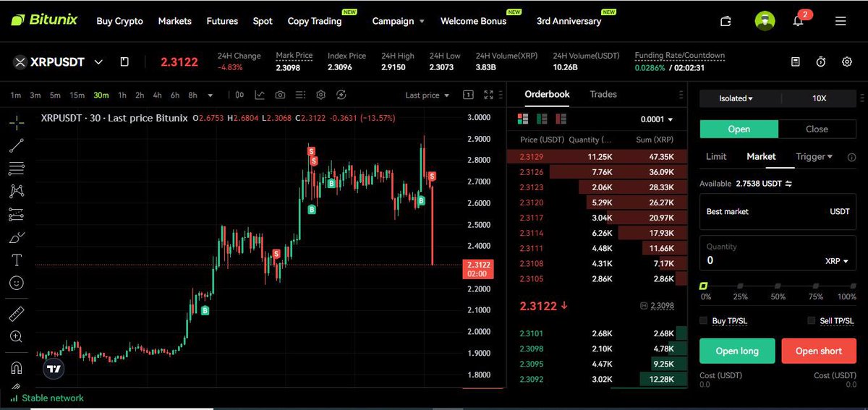The width and height of the screenshot is (868, 410).
Task: Open the order panel options dots
Action: tap(861, 98)
